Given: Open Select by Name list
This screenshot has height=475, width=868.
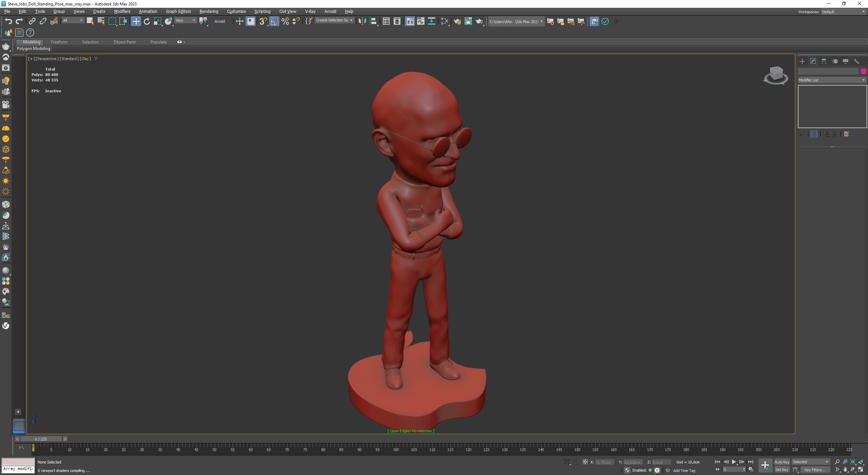Looking at the screenshot, I should point(101,21).
